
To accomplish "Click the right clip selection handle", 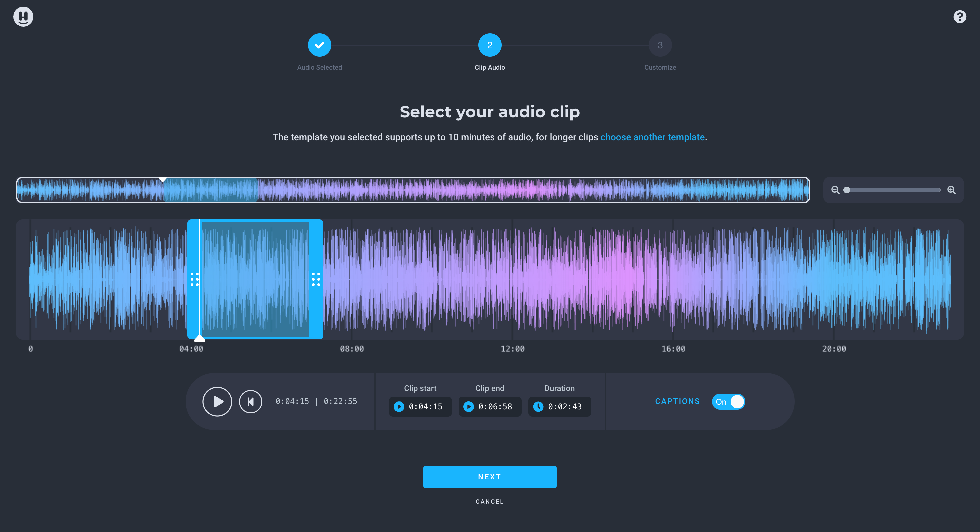I will (316, 279).
